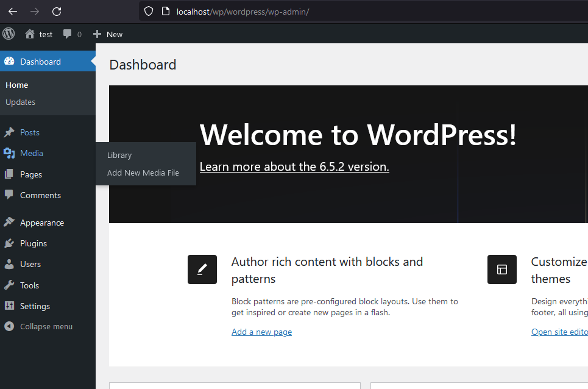Viewport: 588px width, 389px height.
Task: Click the Plugins plug icon
Action: tap(9, 243)
